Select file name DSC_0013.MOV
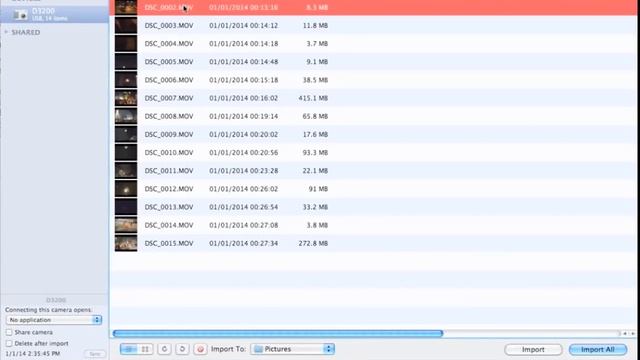The height and width of the screenshot is (360, 640). click(169, 207)
